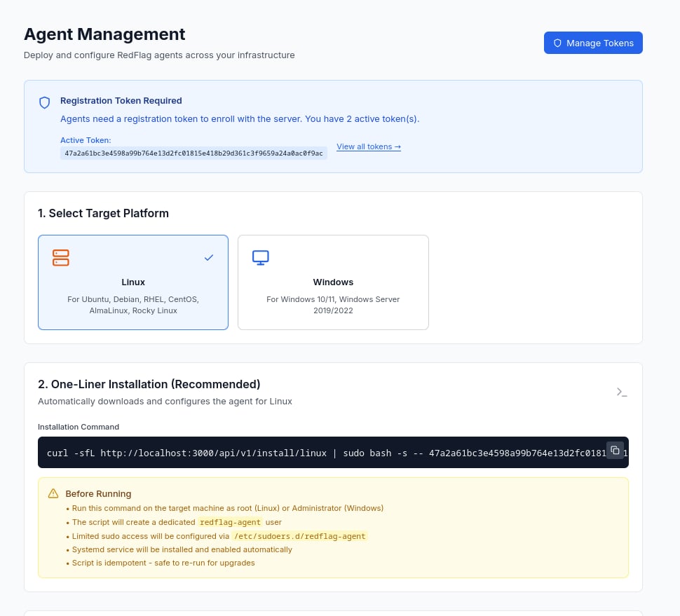Click the Select Target Platform heading

point(103,213)
